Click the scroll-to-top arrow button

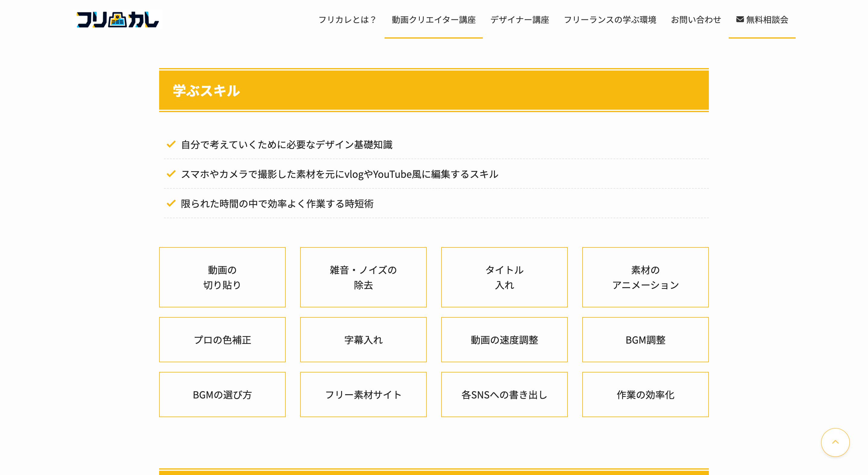tap(835, 442)
